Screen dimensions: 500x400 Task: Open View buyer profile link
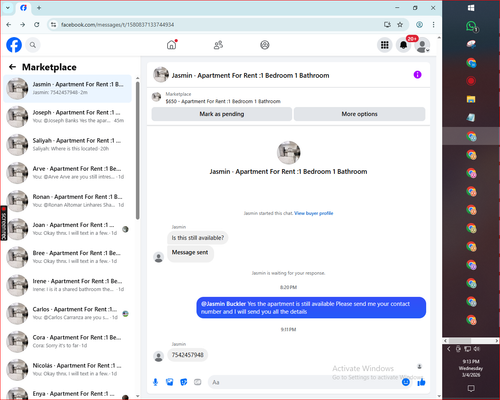click(314, 213)
